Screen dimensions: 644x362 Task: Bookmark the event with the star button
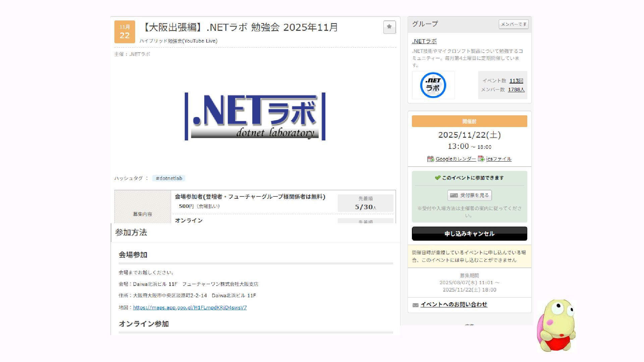(x=389, y=27)
